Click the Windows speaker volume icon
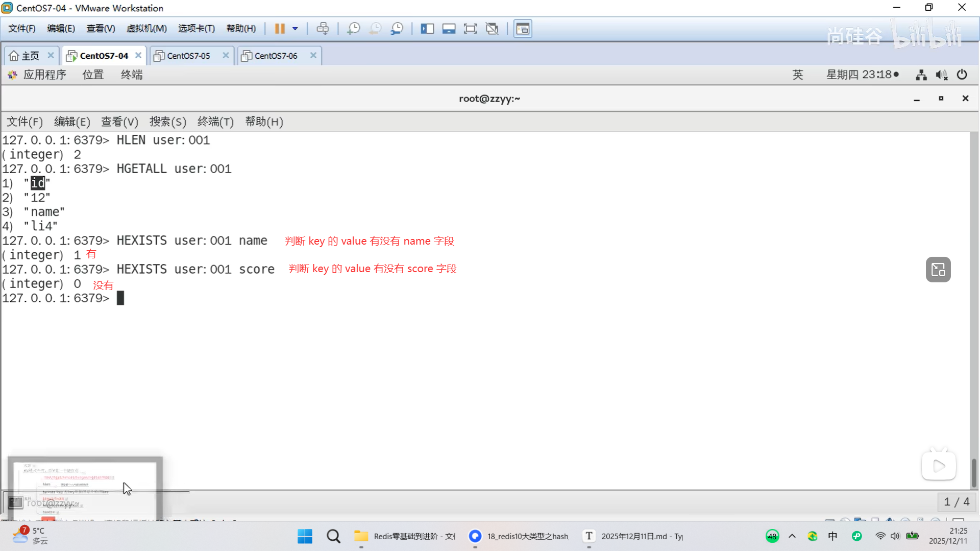The height and width of the screenshot is (551, 980). tap(895, 536)
